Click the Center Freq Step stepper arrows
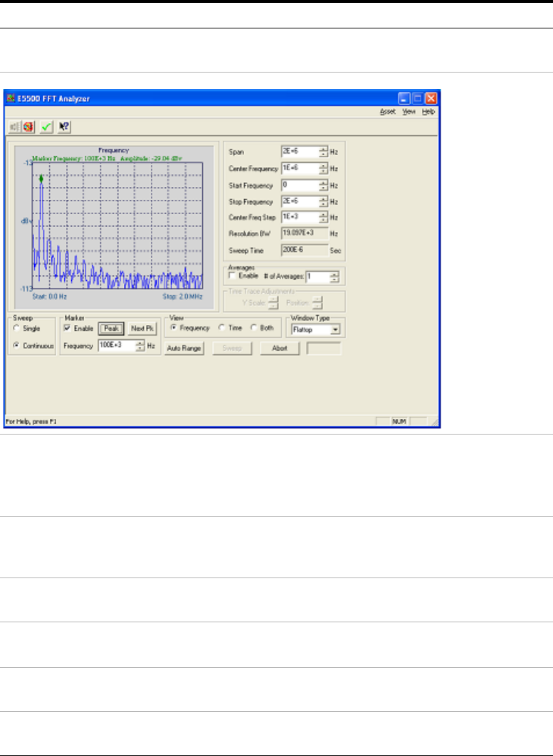 click(323, 217)
